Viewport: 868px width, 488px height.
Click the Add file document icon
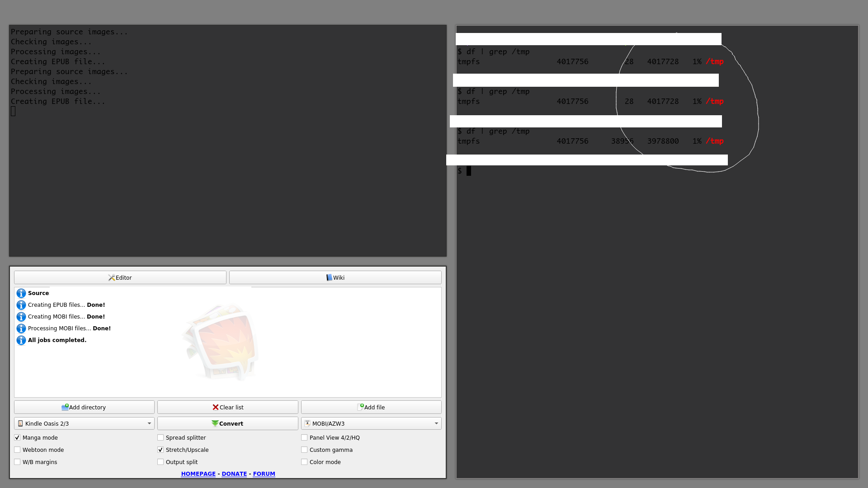coord(360,407)
